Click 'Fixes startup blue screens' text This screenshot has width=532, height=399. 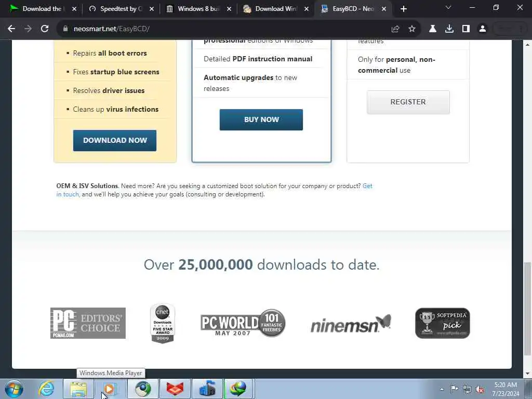[116, 72]
